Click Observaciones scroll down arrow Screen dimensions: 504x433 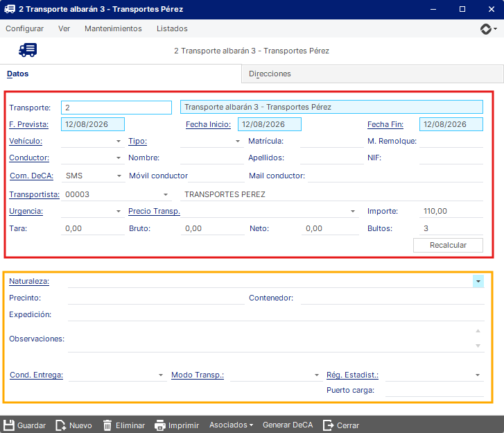click(478, 346)
